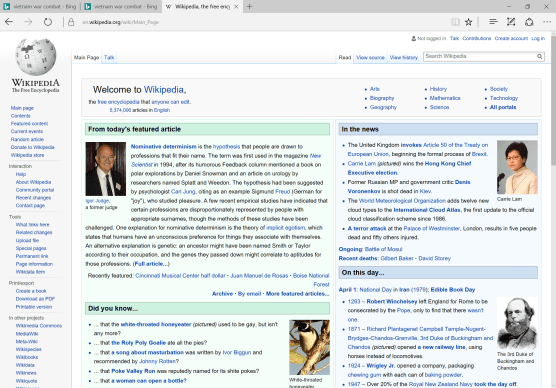Click the Create account link
The width and height of the screenshot is (556, 388).
tap(511, 38)
